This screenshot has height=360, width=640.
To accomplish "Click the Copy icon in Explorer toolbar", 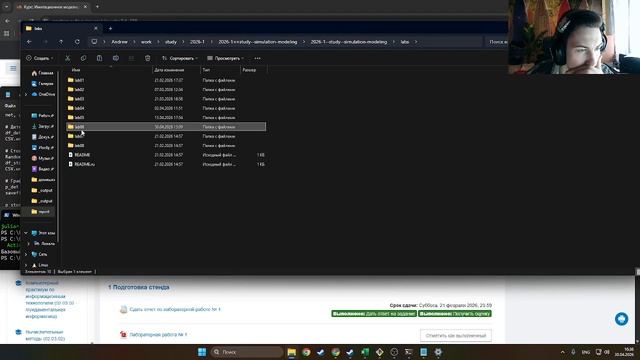I will [83, 58].
